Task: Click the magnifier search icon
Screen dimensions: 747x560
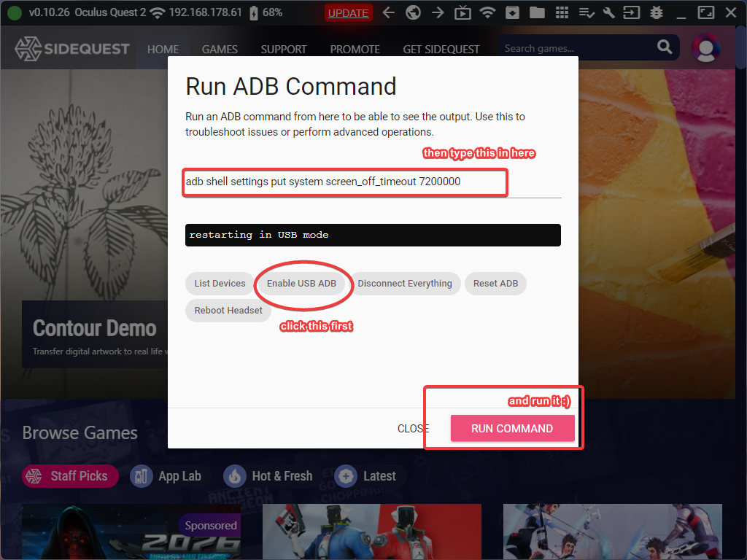Action: point(665,47)
